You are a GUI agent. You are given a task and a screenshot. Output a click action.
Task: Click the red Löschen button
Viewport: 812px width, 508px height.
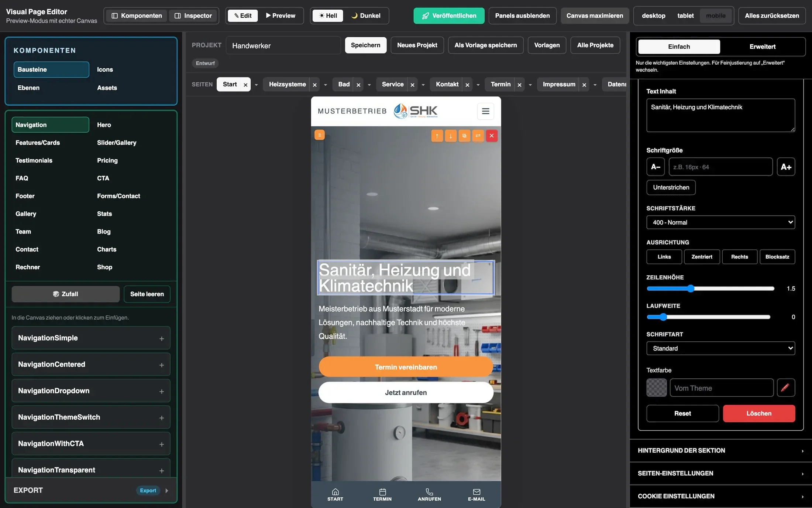[x=759, y=413]
